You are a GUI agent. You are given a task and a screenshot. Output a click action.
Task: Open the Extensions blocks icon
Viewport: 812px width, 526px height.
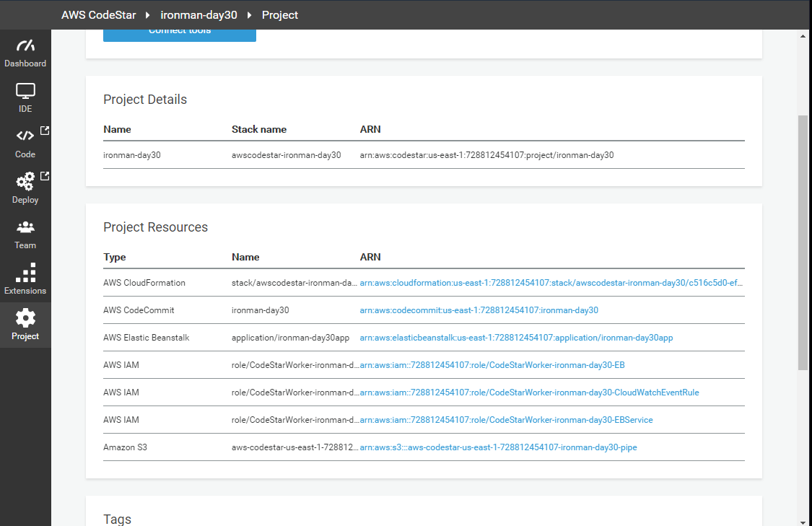click(x=25, y=273)
